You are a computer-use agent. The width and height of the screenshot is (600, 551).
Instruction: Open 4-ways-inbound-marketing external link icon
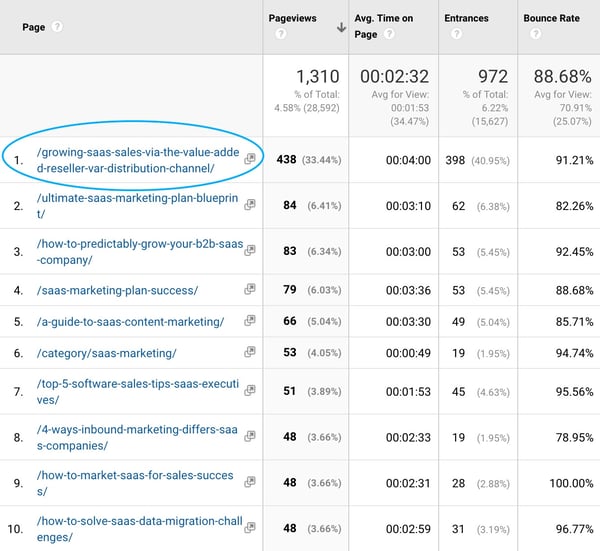tap(249, 436)
